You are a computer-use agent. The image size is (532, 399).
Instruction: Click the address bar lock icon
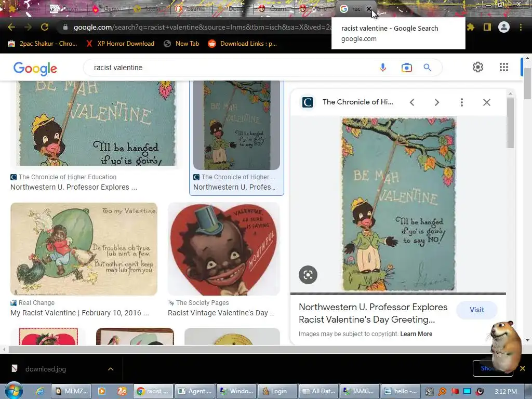tap(65, 27)
